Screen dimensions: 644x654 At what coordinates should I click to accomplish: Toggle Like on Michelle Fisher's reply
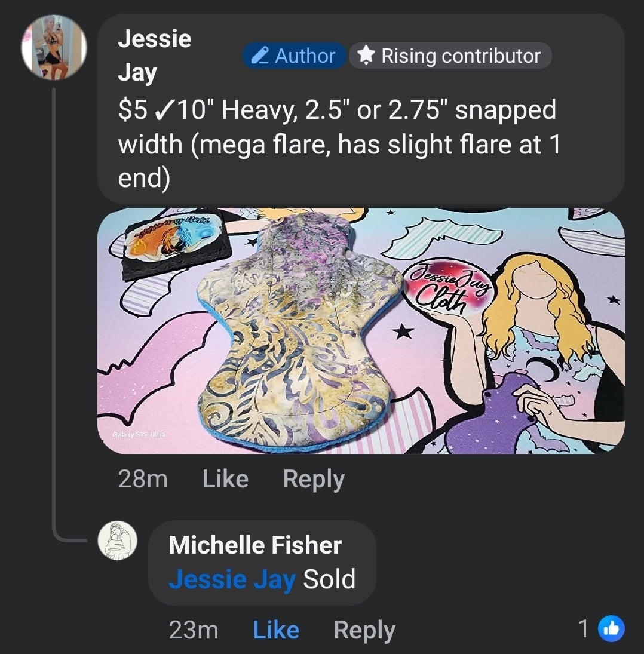[276, 630]
